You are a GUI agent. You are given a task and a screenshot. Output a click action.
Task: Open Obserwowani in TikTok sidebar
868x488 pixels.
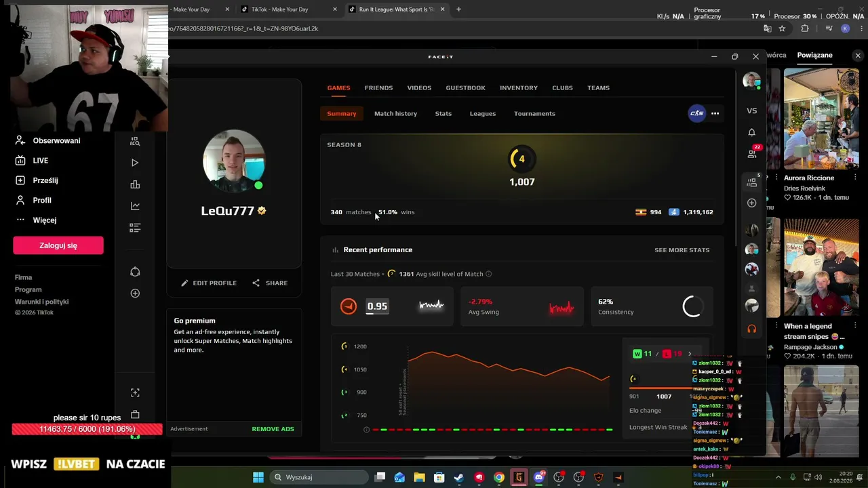(47, 140)
